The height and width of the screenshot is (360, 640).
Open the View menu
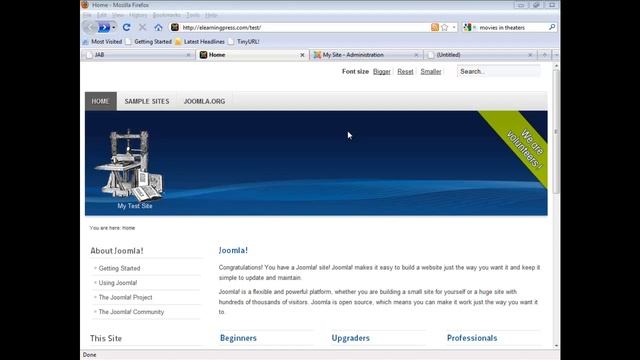118,15
